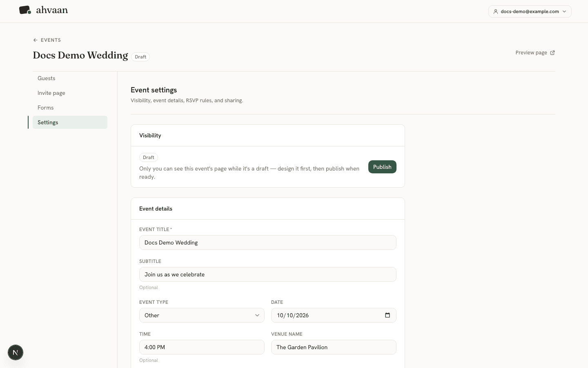The width and height of the screenshot is (588, 368).
Task: Select the Event settings heading
Action: pos(154,90)
